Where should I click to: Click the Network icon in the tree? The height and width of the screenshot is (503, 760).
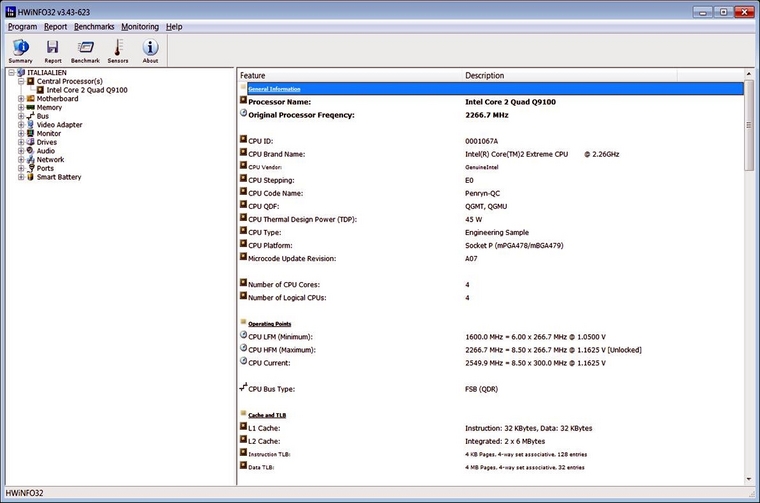pyautogui.click(x=31, y=160)
